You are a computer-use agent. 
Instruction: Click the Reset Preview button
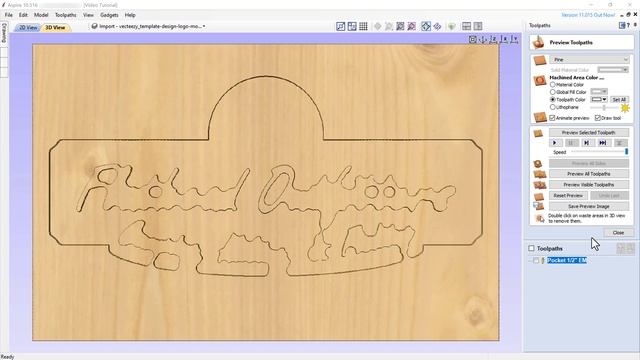[x=568, y=196]
